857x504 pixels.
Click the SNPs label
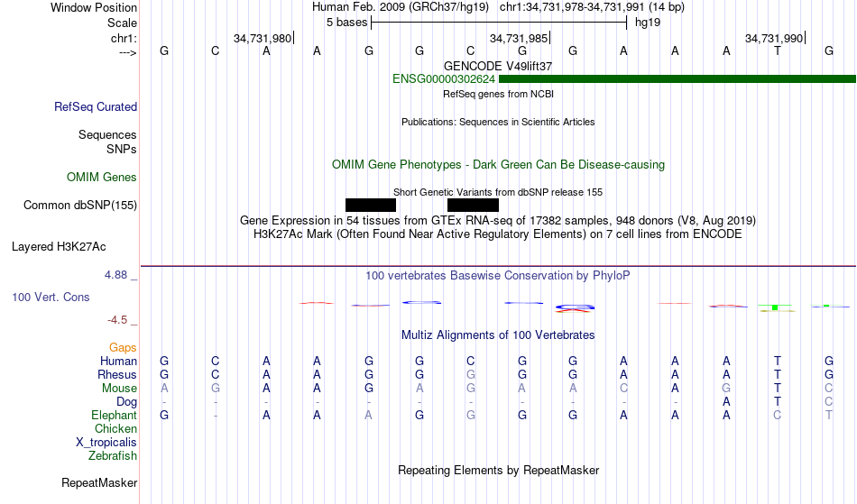tap(122, 149)
